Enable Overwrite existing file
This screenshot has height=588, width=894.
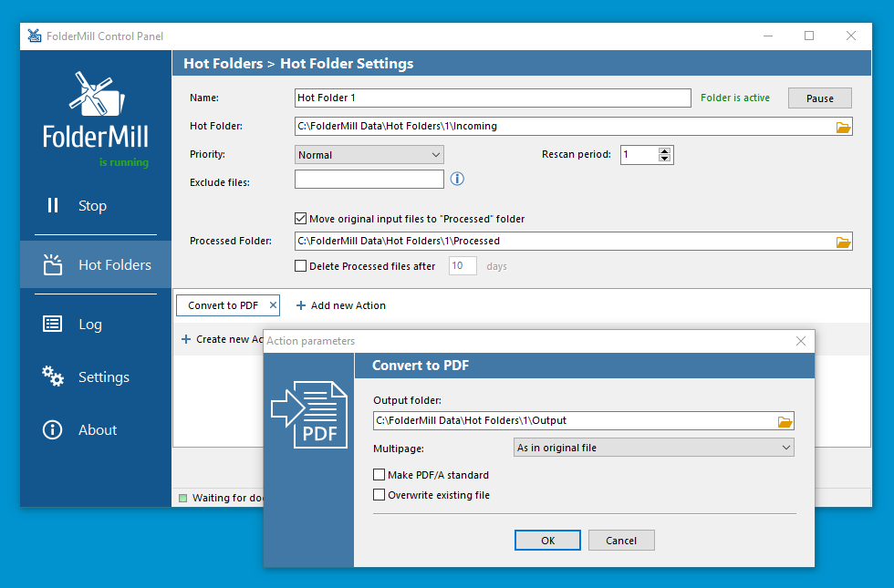point(379,493)
